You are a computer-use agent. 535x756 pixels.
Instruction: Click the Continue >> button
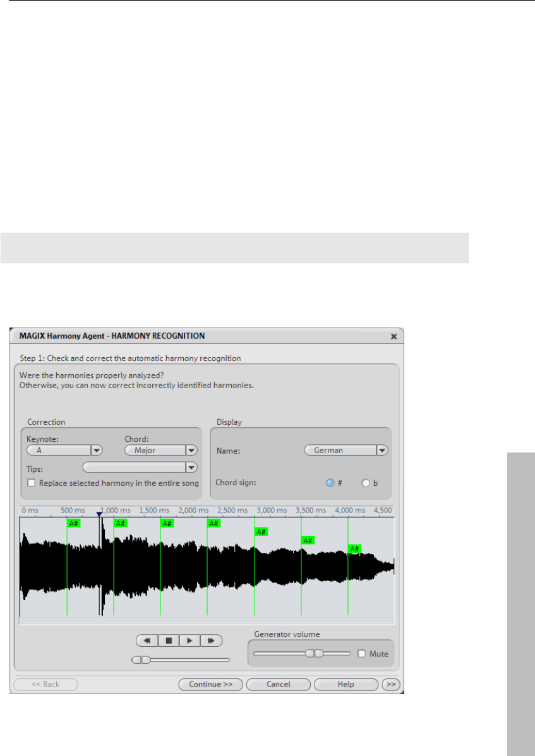(x=211, y=684)
